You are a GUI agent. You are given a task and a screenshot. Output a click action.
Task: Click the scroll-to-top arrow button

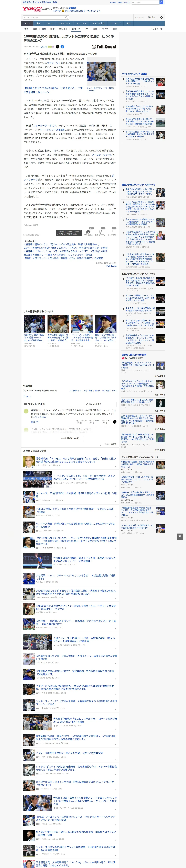pyautogui.click(x=180, y=536)
